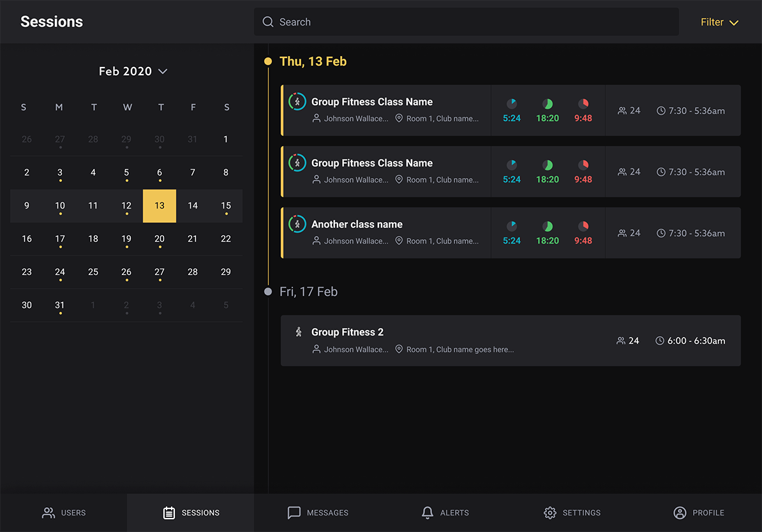The image size is (762, 532).
Task: Click the walking figure icon on Group Fitness 2
Action: coord(298,332)
